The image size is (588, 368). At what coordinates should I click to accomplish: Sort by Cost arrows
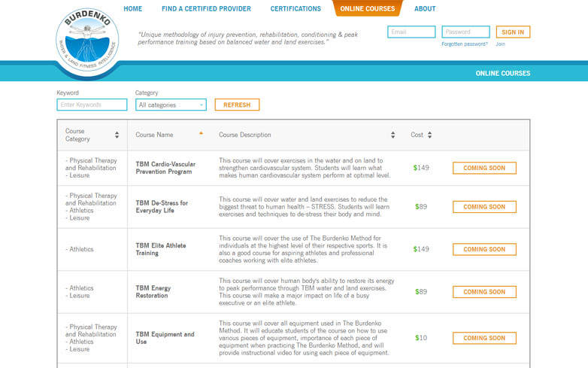[x=430, y=135]
